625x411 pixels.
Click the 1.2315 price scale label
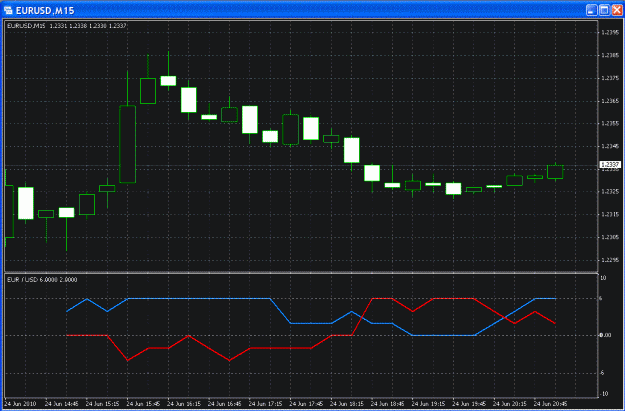pos(610,214)
